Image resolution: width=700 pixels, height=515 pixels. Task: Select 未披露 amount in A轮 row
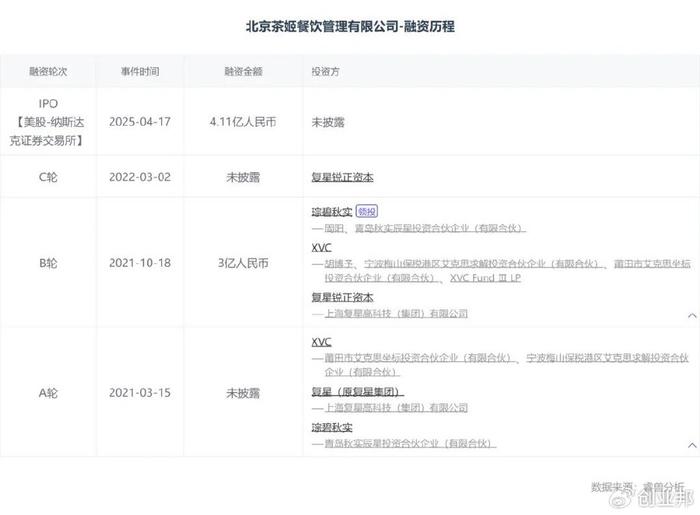tap(243, 393)
